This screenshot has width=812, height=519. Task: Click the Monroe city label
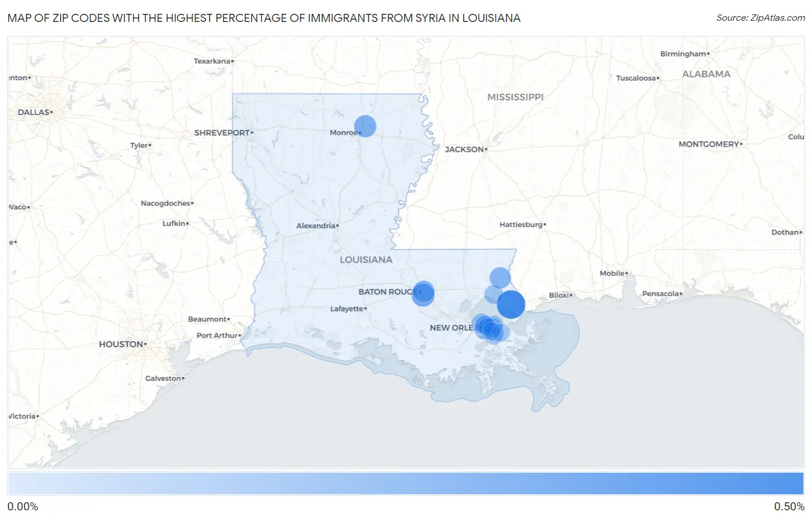(344, 133)
